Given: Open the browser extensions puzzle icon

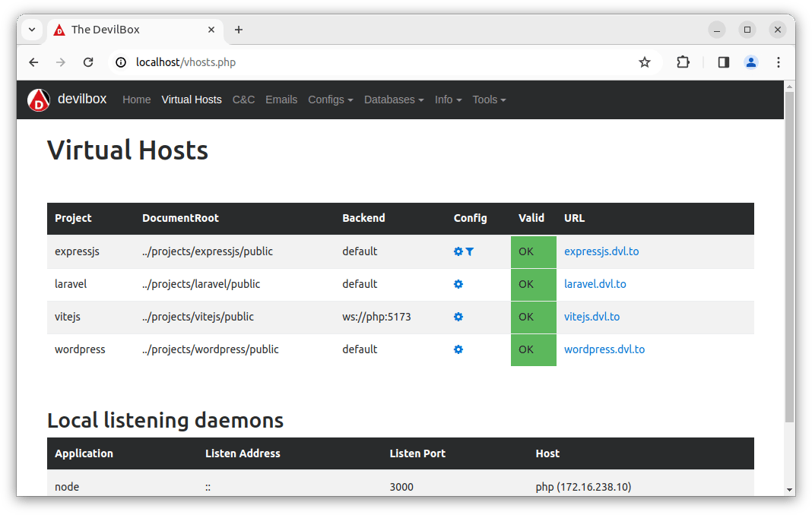Looking at the screenshot, I should (x=683, y=62).
